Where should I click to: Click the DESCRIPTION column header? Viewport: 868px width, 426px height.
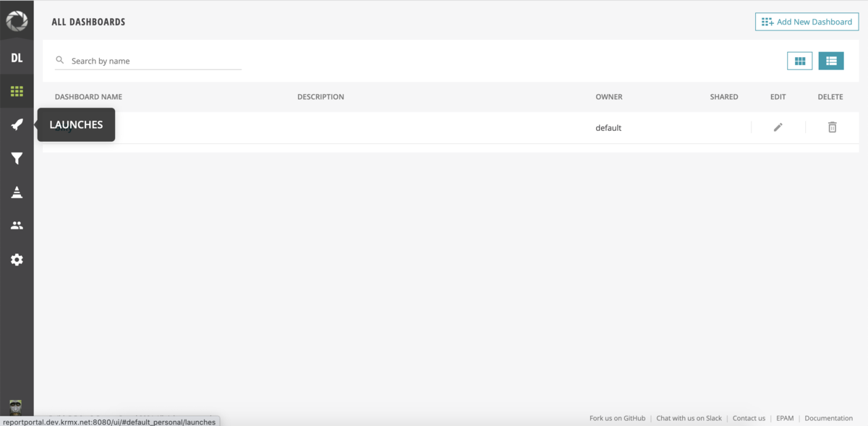point(320,97)
